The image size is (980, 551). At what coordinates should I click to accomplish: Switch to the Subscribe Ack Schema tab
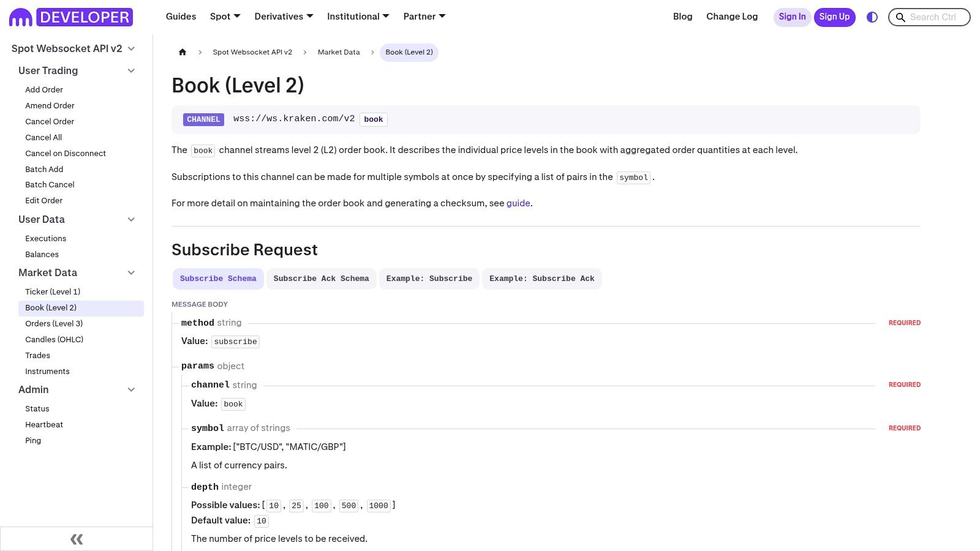[321, 279]
